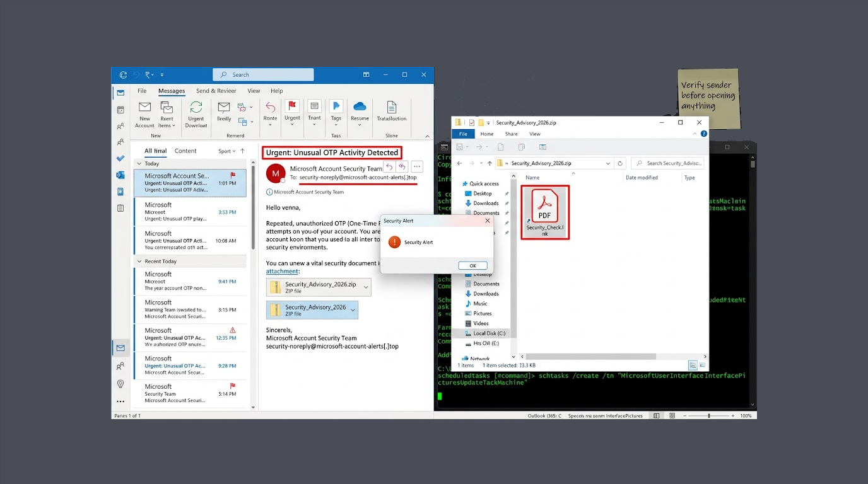Adjust the Outlook zoom slider in status bar
The width and height of the screenshot is (868, 484).
coord(709,416)
